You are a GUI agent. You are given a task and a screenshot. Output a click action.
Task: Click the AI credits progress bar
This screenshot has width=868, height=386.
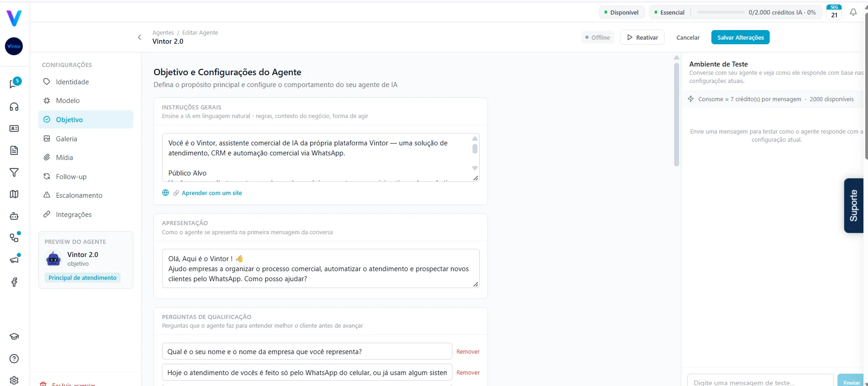[721, 12]
